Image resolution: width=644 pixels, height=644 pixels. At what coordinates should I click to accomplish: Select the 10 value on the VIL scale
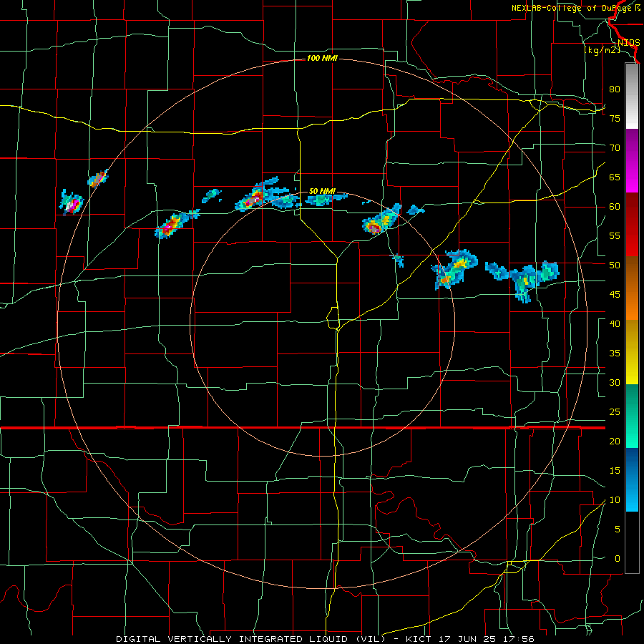pyautogui.click(x=615, y=500)
